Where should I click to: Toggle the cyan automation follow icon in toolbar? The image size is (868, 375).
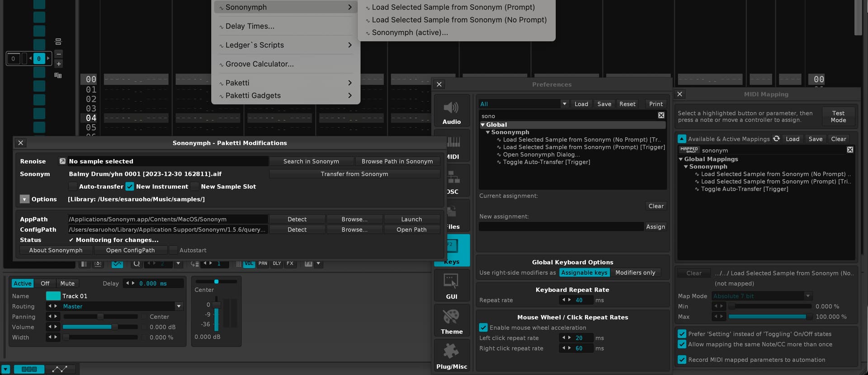(117, 264)
